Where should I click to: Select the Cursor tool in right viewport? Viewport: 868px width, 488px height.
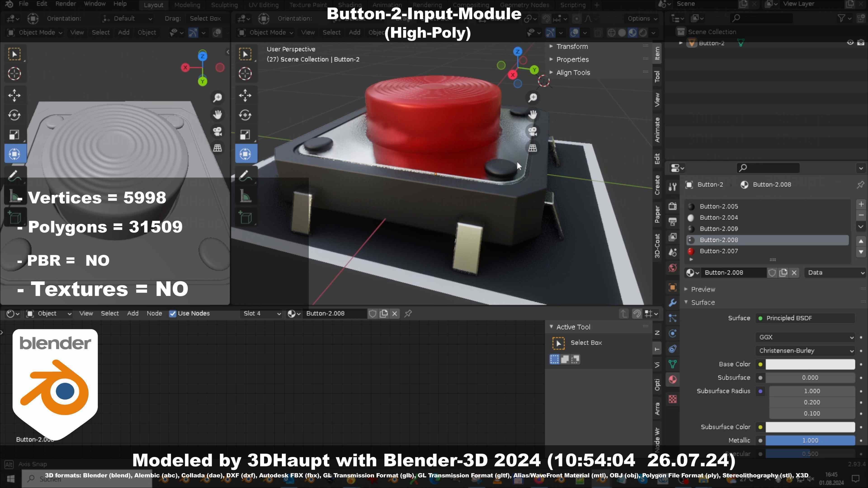245,73
